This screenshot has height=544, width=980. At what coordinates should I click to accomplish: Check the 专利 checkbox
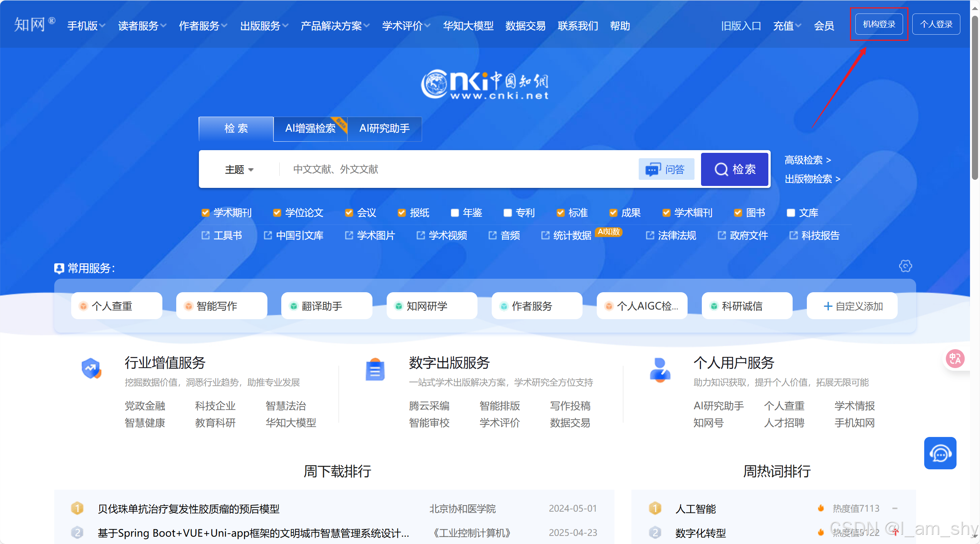508,213
